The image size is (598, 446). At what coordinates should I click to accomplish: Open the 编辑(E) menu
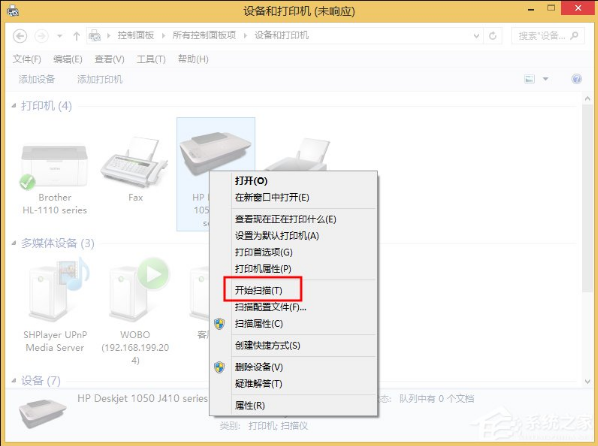[x=68, y=59]
